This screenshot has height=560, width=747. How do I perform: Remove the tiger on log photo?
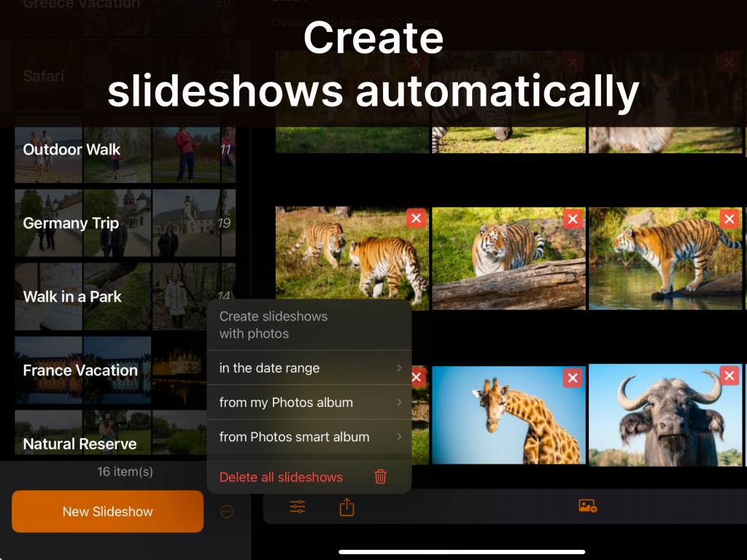tap(573, 219)
